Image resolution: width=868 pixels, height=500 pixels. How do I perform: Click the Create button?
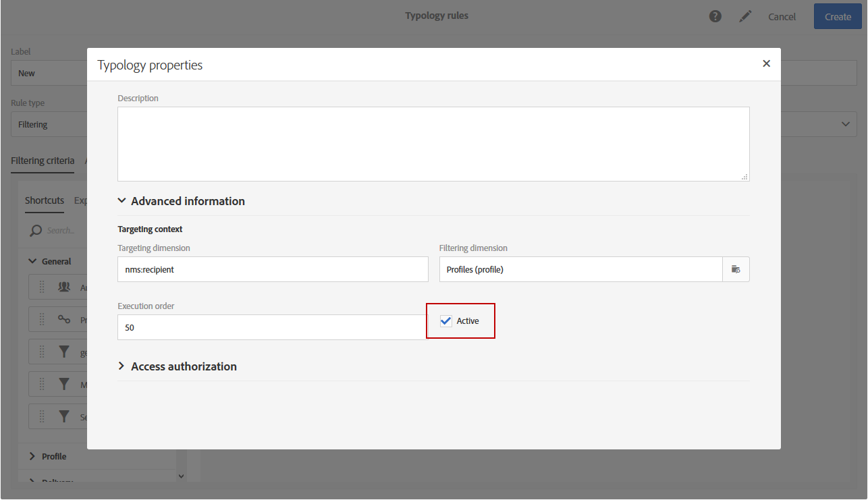coord(838,17)
